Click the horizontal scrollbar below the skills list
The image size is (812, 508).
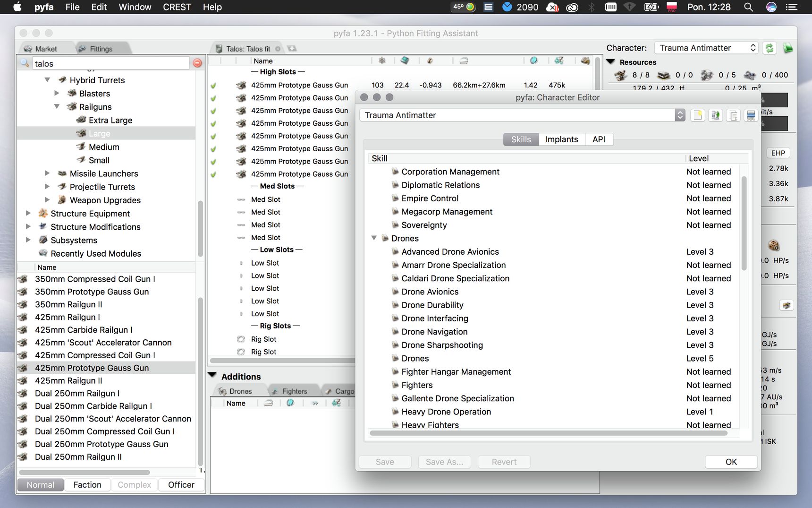[x=549, y=433]
